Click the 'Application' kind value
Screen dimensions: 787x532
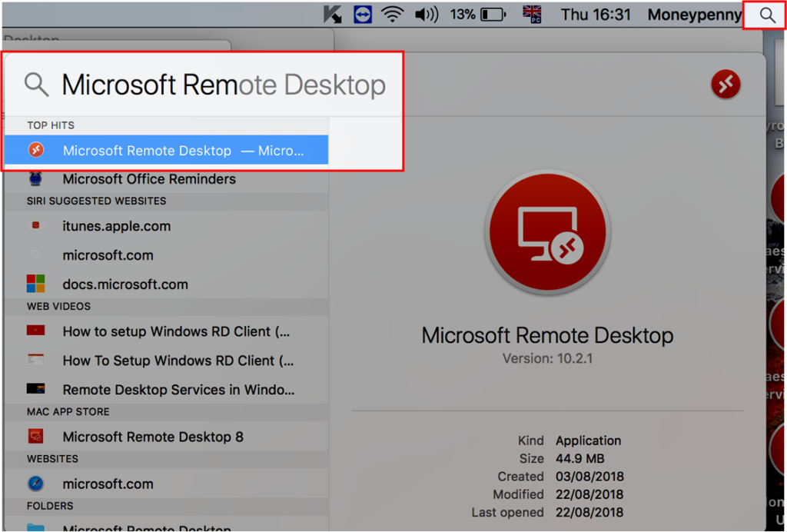point(588,441)
